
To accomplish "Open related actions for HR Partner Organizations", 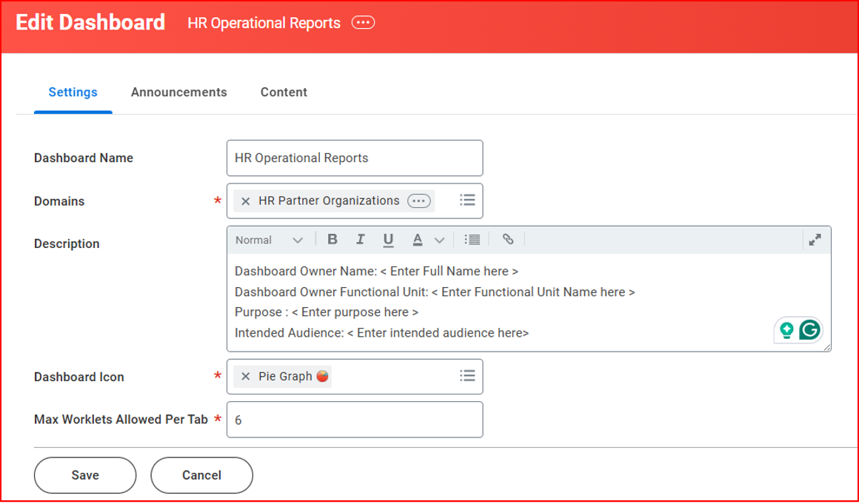I will pos(418,201).
